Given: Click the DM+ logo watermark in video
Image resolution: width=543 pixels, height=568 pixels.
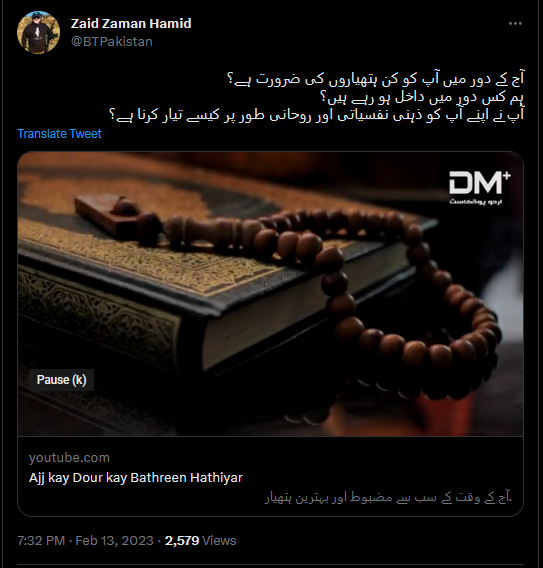Looking at the screenshot, I should tap(480, 183).
